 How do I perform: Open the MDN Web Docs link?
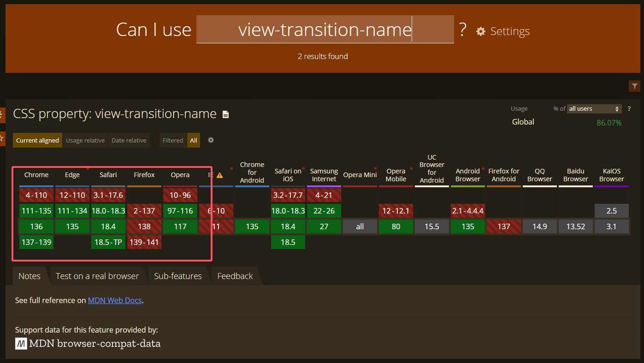(115, 300)
